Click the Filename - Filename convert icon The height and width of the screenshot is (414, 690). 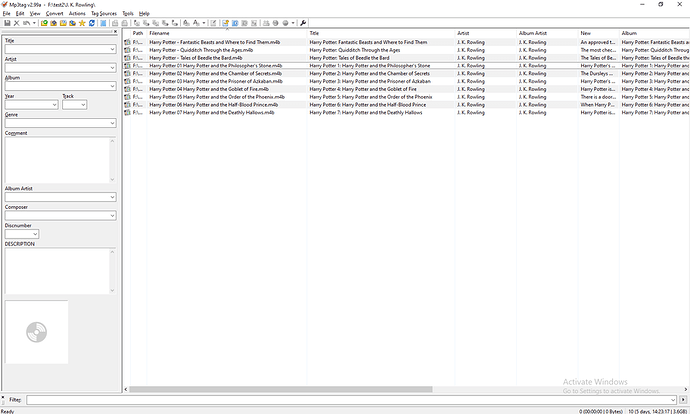click(156, 23)
